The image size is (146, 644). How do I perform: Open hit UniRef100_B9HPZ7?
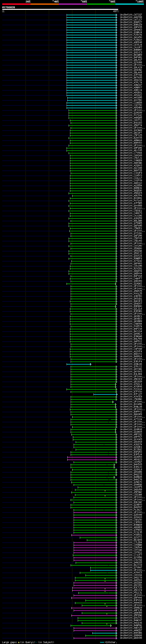pyautogui.click(x=131, y=22)
